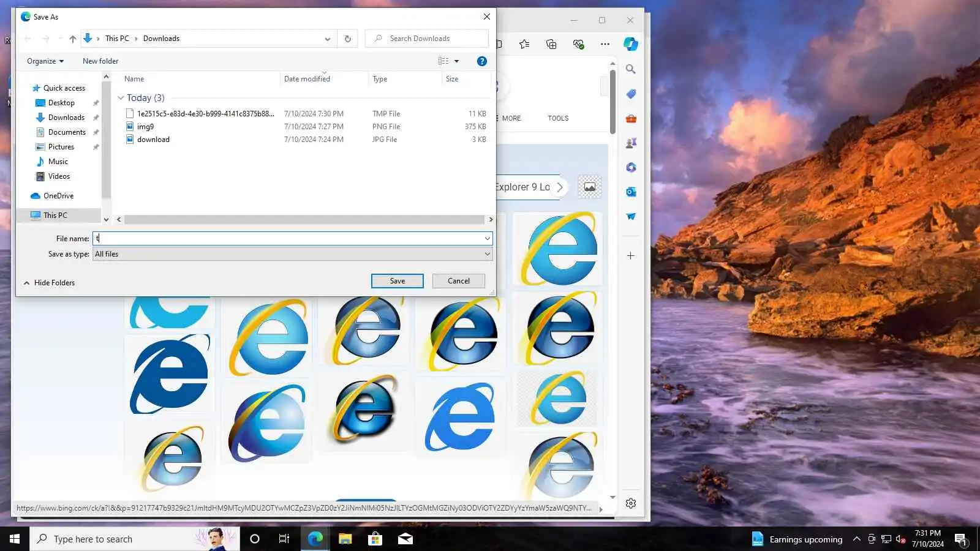The image size is (980, 551).
Task: Open Edge sidebar settings gear
Action: (x=631, y=503)
